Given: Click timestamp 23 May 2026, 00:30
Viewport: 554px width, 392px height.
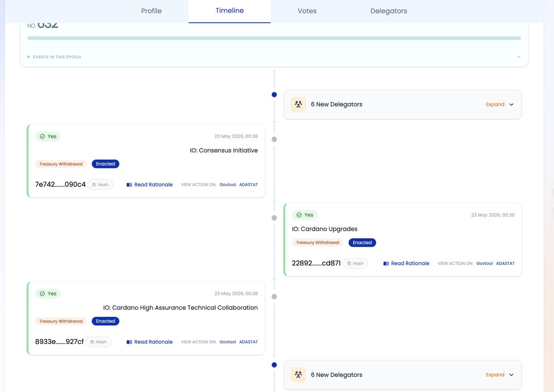Looking at the screenshot, I should tap(493, 215).
